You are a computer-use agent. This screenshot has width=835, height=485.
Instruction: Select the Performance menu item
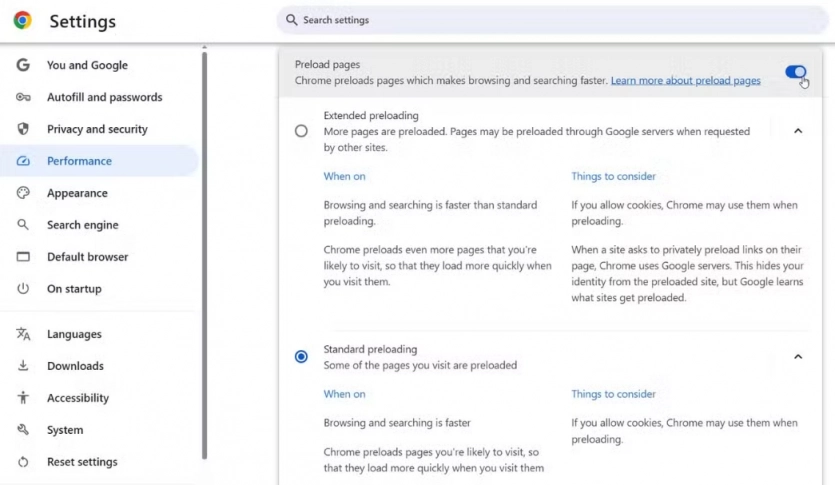pos(99,161)
